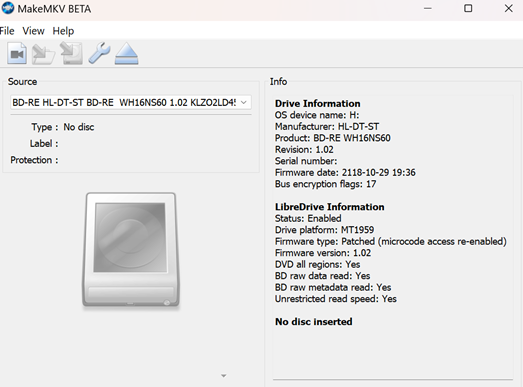Click 'Product: BD-RE WH16NS60' line
This screenshot has height=387, width=523.
click(332, 138)
